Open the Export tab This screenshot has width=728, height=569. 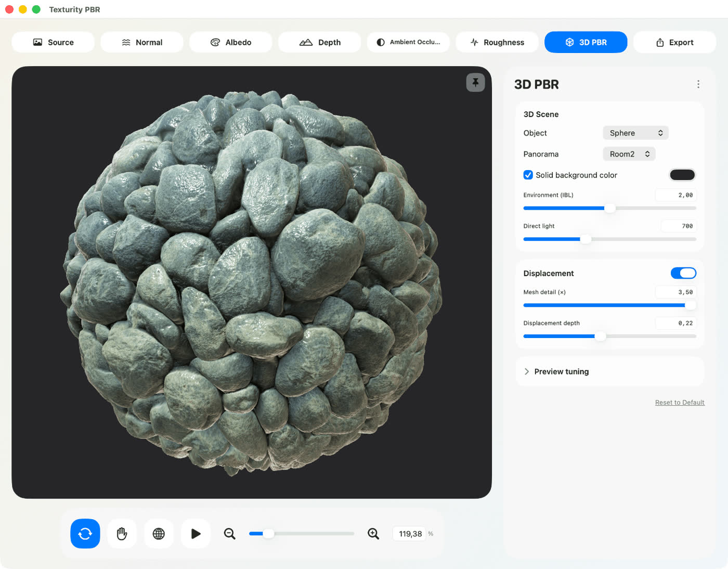pyautogui.click(x=675, y=42)
